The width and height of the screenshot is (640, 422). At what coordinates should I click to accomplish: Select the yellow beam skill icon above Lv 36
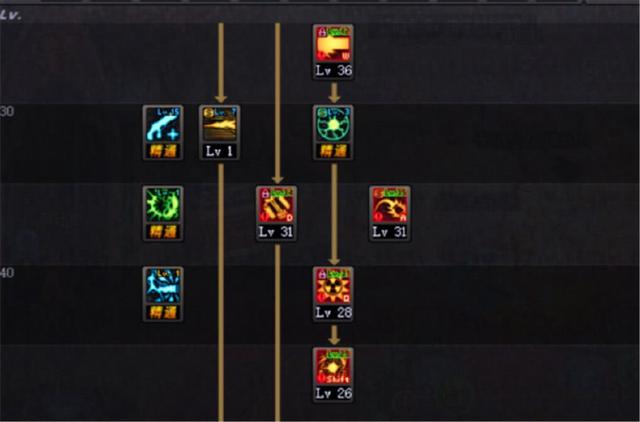pyautogui.click(x=333, y=44)
